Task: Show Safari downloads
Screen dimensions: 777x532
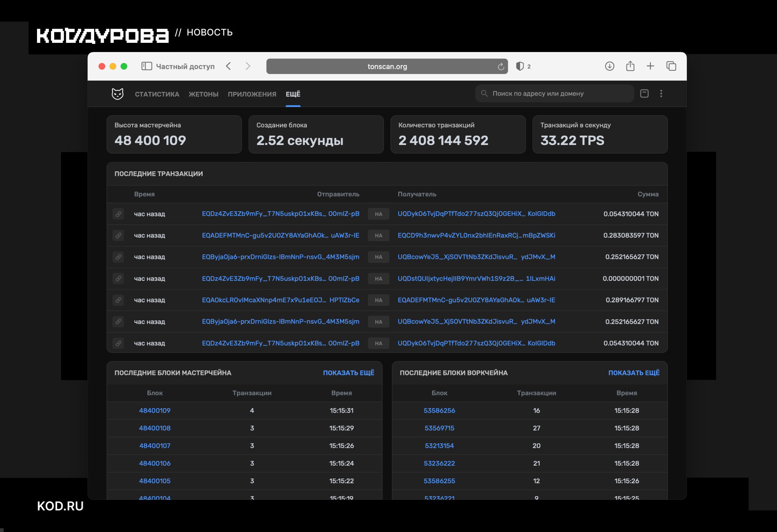Action: point(610,66)
